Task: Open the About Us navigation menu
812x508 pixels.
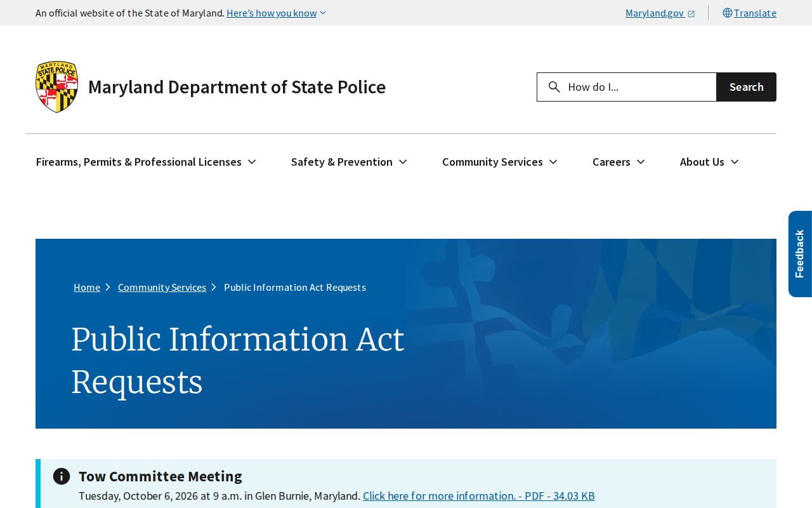Action: click(709, 162)
